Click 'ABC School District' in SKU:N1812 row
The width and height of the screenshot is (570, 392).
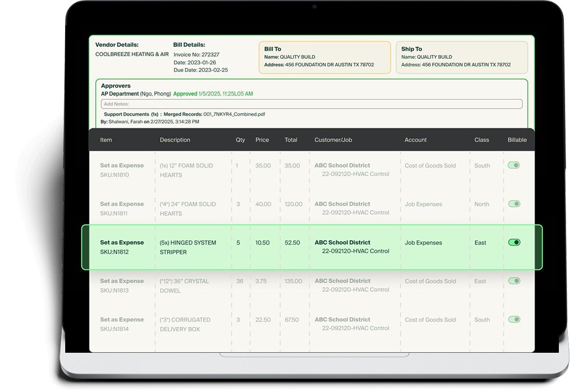(343, 242)
